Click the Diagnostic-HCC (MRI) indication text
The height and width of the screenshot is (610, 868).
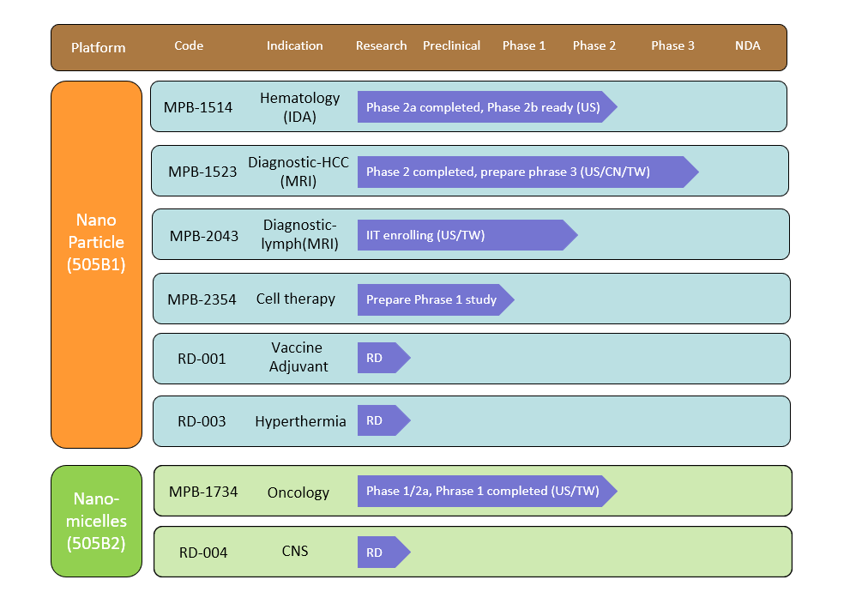(x=298, y=172)
